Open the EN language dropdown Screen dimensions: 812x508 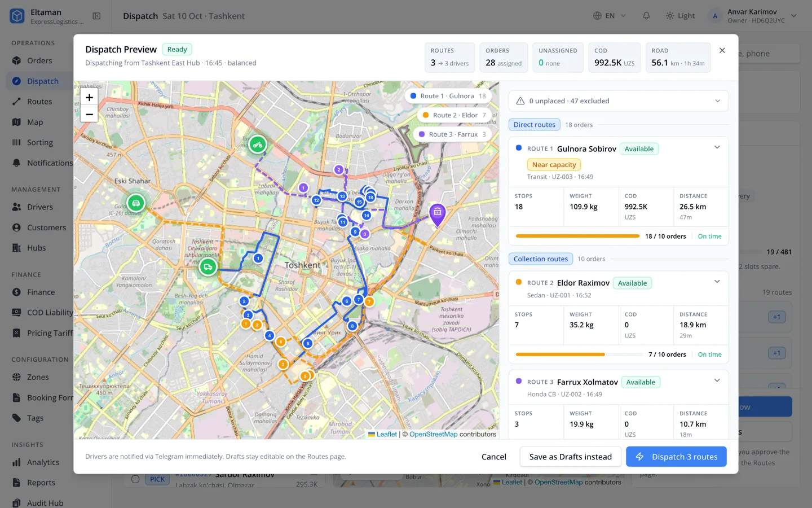tap(610, 16)
